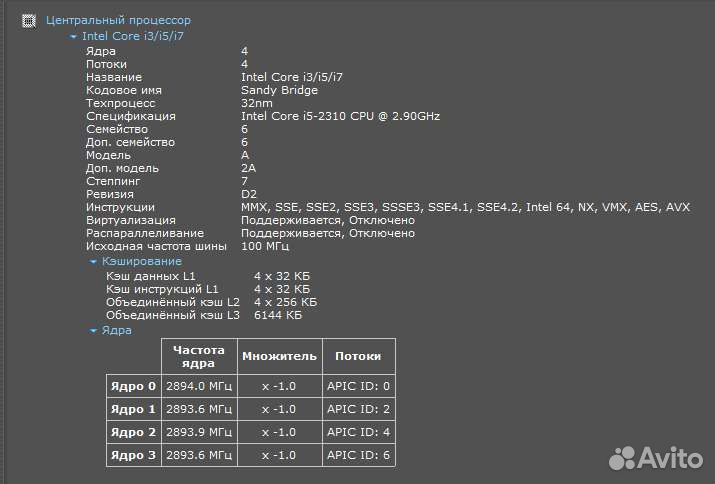Click the Потоки column header in table

point(358,357)
